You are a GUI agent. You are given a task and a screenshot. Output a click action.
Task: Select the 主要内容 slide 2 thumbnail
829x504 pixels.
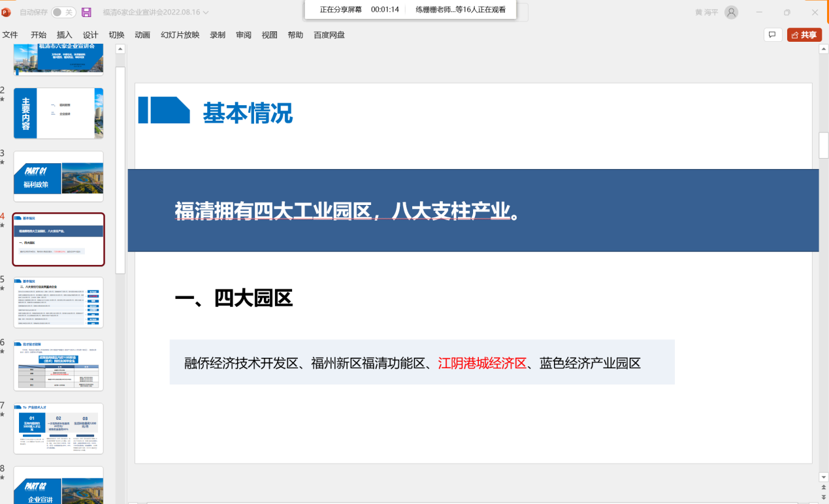[x=58, y=113]
